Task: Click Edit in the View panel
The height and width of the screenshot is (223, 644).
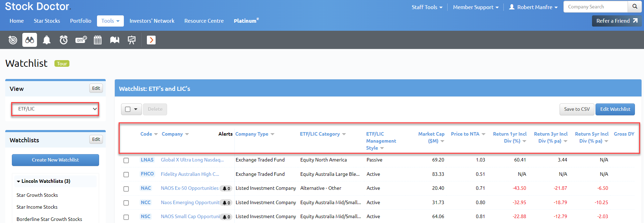Action: [x=96, y=88]
